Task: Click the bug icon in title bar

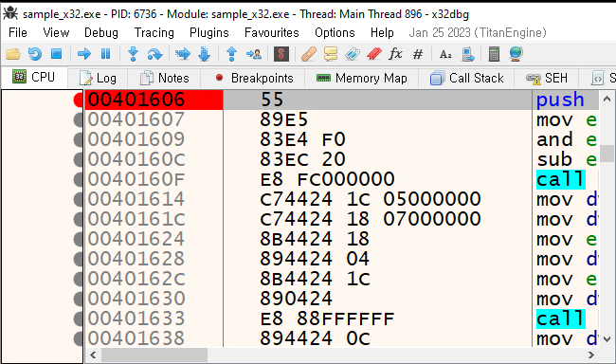Action: click(x=10, y=14)
